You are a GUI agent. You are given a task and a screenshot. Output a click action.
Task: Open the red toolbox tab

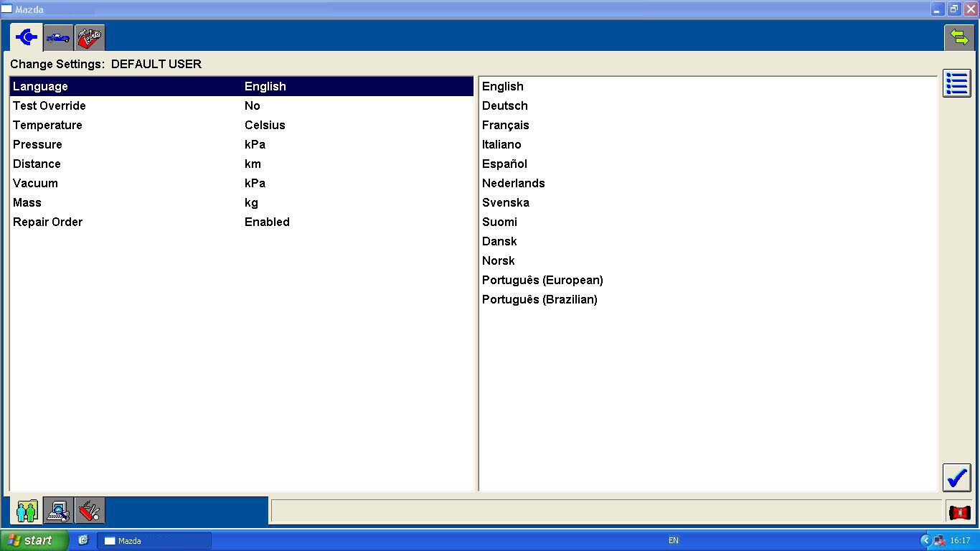90,37
